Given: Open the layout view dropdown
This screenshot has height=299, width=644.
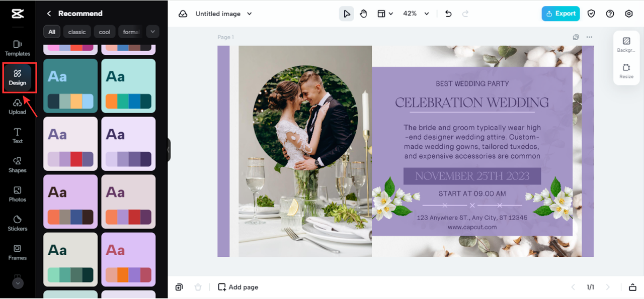Looking at the screenshot, I should [x=385, y=14].
